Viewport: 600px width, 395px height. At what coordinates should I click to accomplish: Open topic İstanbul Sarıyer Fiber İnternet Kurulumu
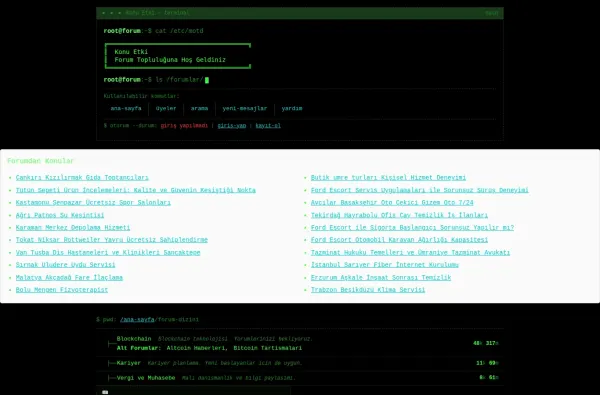tap(385, 264)
